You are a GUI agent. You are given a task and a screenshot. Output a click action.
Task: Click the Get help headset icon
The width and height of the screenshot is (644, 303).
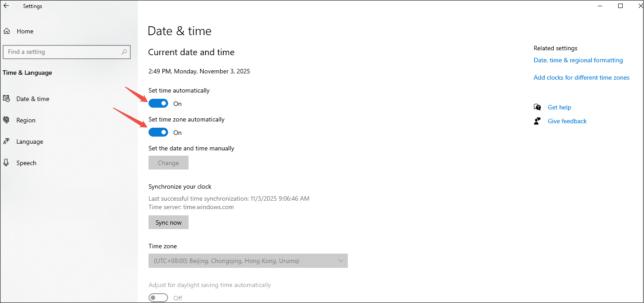pos(537,107)
